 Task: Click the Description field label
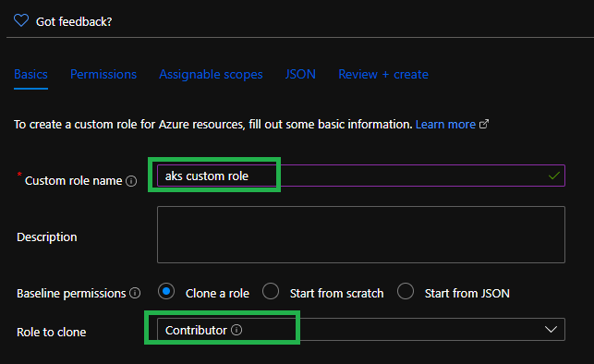point(47,237)
